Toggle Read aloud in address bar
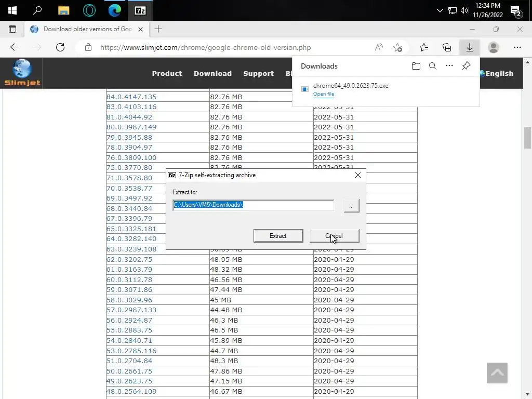Screen dimensions: 532x399 379,47
